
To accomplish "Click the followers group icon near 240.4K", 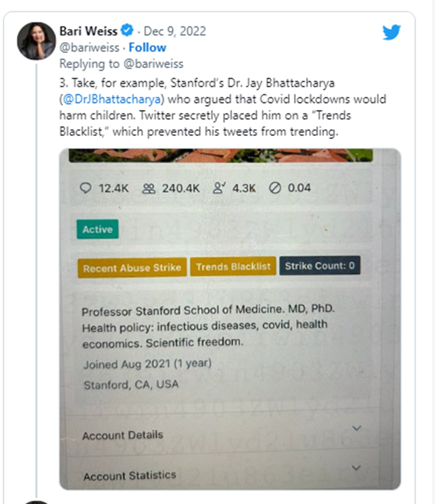I will pos(149,188).
